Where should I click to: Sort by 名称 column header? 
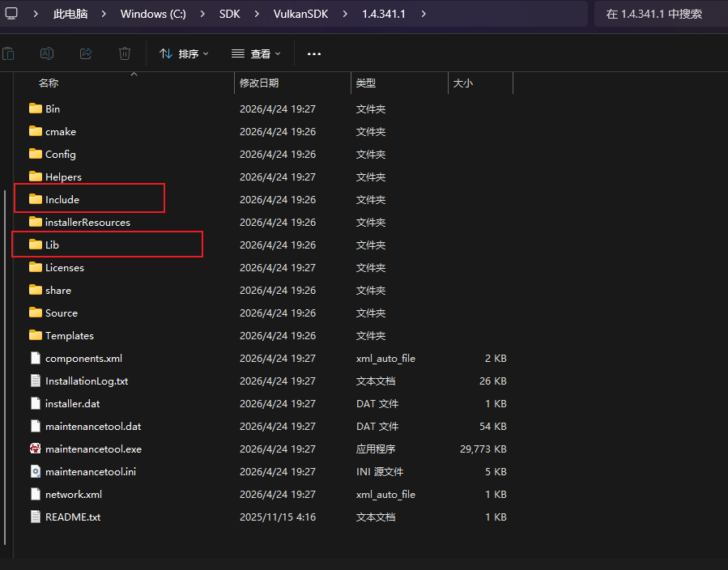49,83
